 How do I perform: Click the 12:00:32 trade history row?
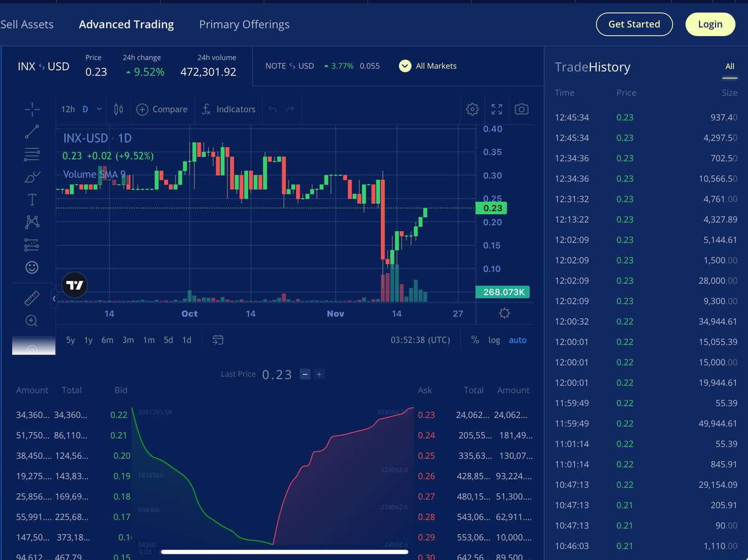(x=646, y=321)
